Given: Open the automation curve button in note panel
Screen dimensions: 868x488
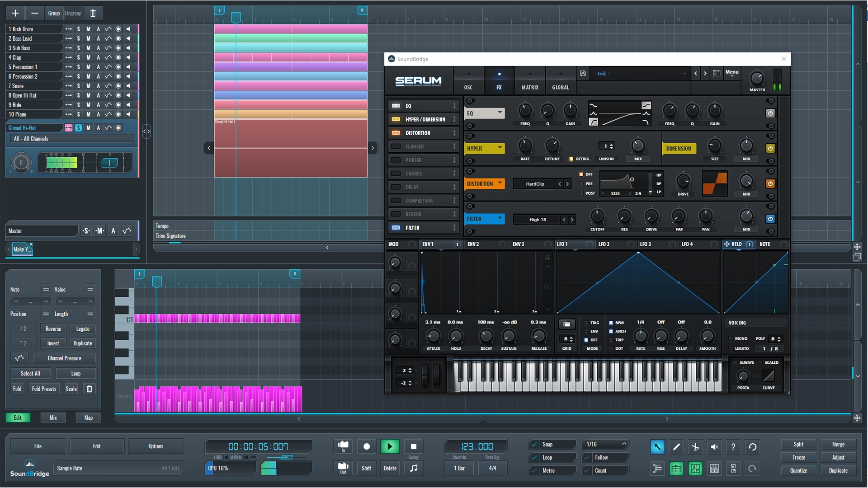Looking at the screenshot, I should 19,358.
